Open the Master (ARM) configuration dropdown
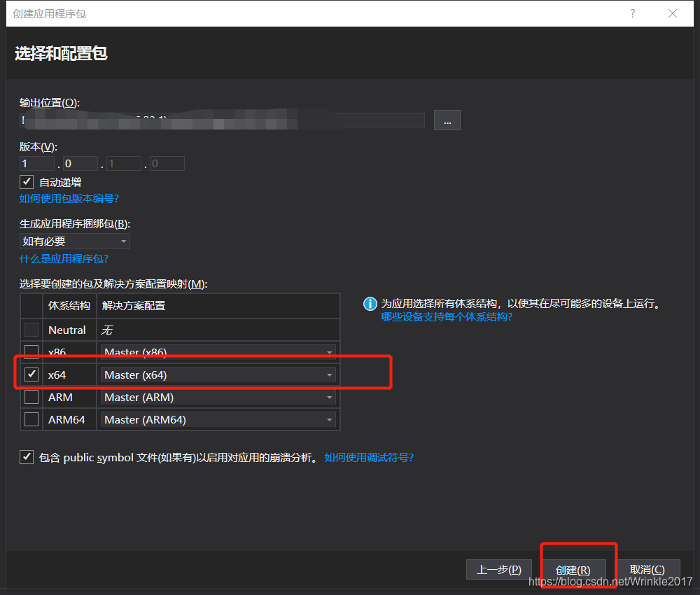Image resolution: width=700 pixels, height=595 pixels. pos(218,398)
